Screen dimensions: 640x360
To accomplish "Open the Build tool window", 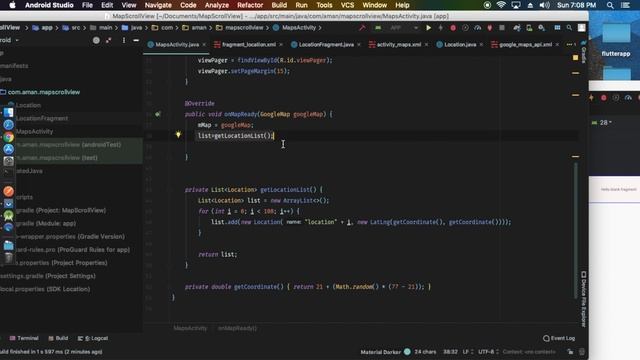I will click(x=58, y=338).
